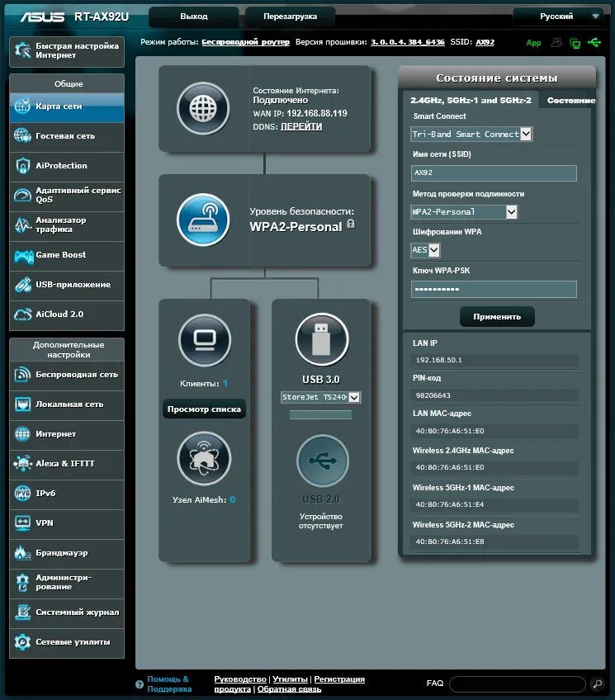Open IPv6 settings
The image size is (615, 700).
point(67,494)
